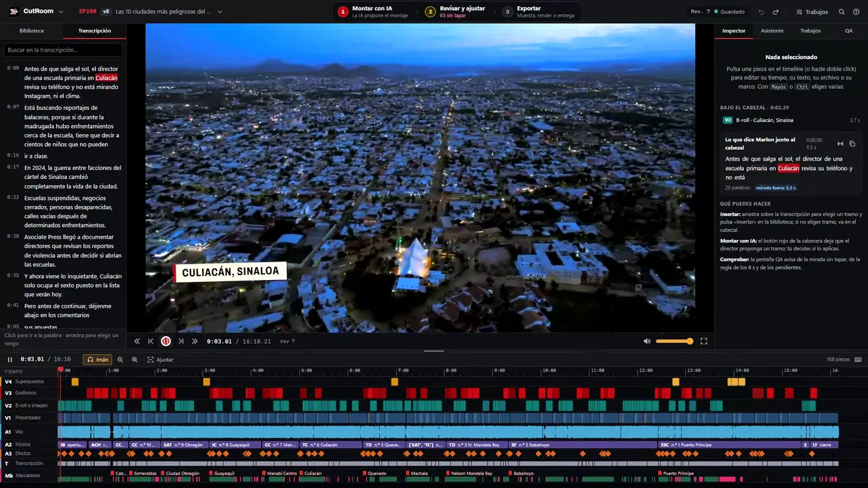Open the v8 version selector
The height and width of the screenshot is (488, 868).
(x=106, y=12)
